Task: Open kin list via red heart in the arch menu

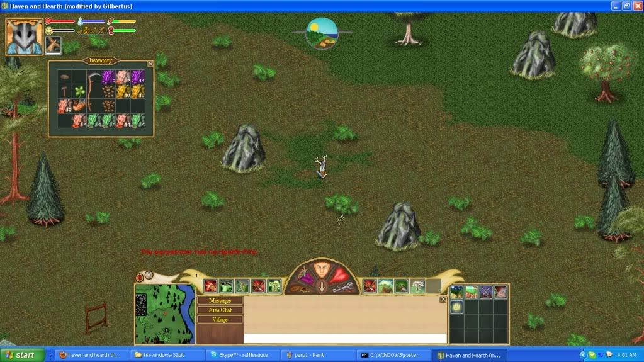Action: click(339, 274)
